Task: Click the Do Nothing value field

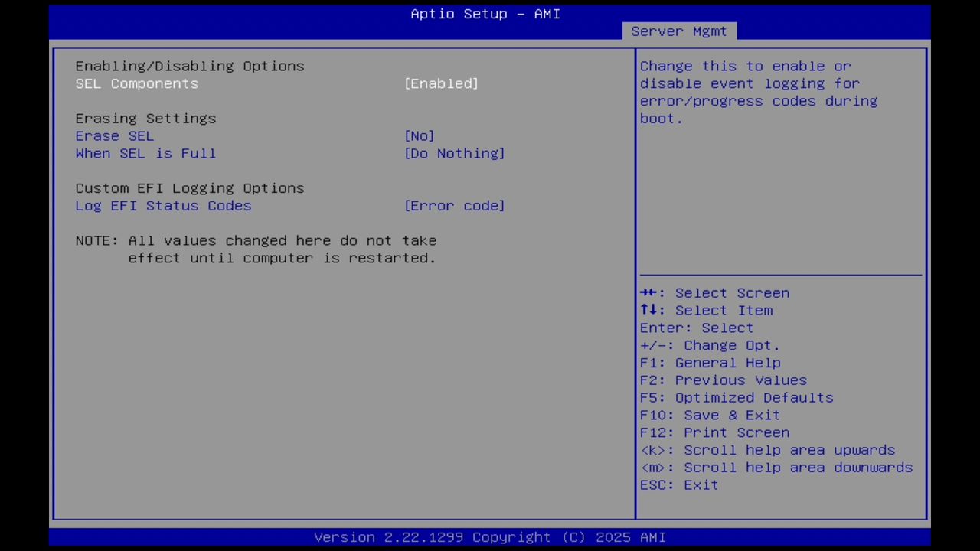Action: pos(455,153)
